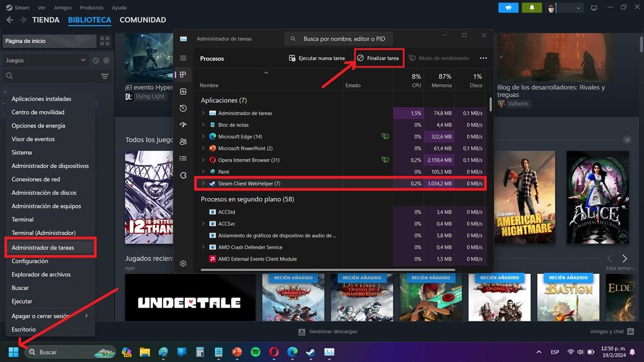The width and height of the screenshot is (644, 362).
Task: Open App history icon in Task Manager sidebar
Action: 183,108
